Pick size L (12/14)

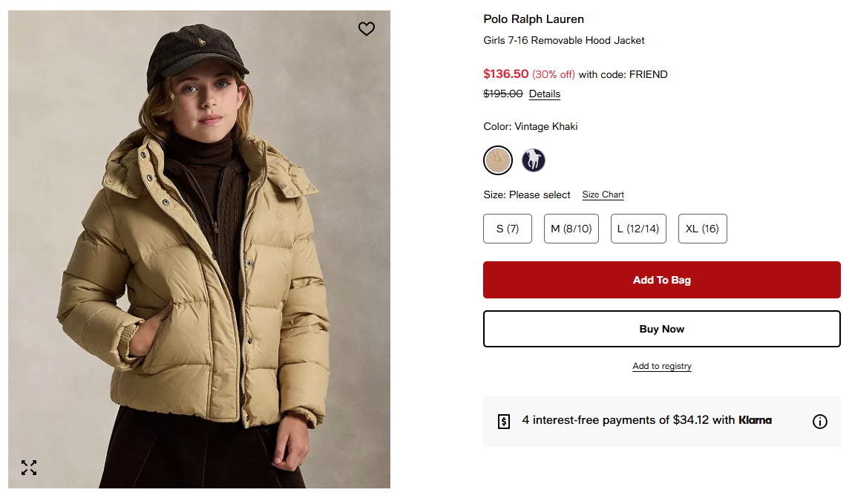tap(638, 229)
